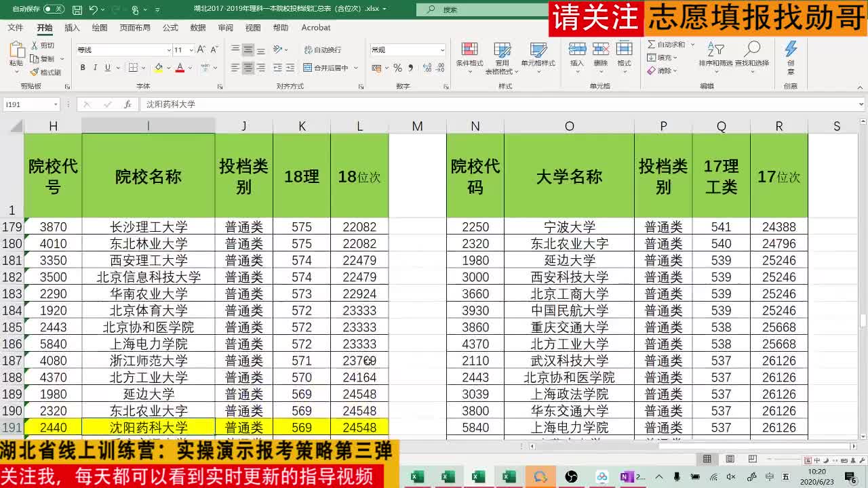Screen dimensions: 868x488
Task: Switch to the 数据 (Data) tab
Action: click(x=198, y=28)
